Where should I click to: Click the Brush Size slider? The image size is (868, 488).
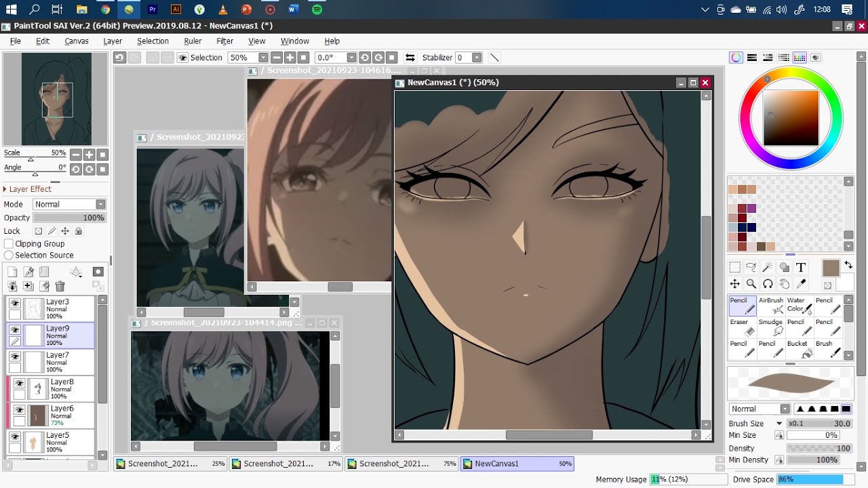(x=819, y=424)
